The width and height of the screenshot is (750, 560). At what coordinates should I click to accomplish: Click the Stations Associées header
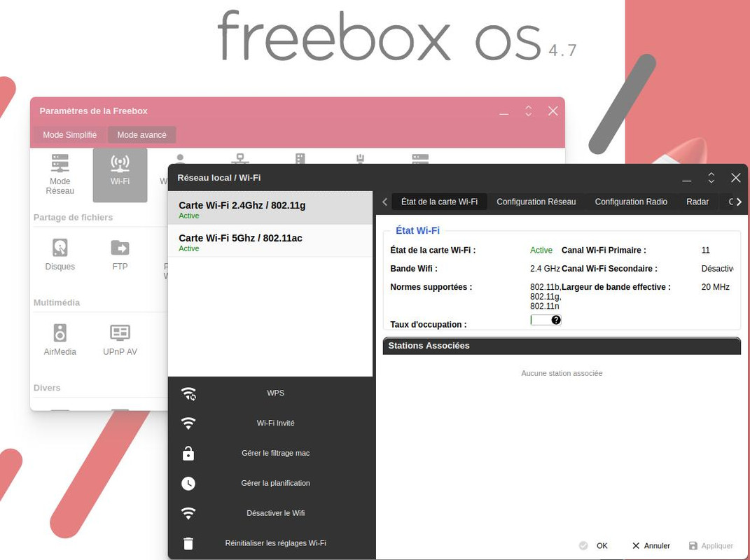[x=562, y=346]
